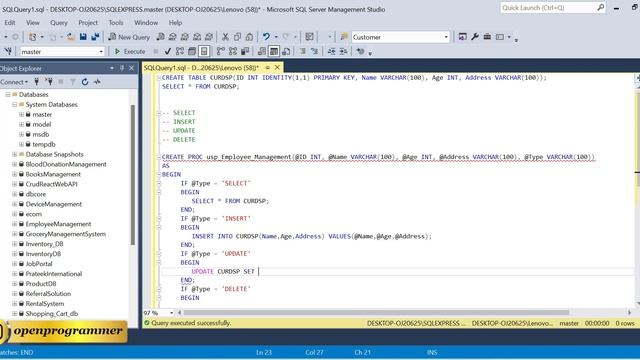Collapse System Databases node
The width and height of the screenshot is (640, 360).
pyautogui.click(x=15, y=104)
